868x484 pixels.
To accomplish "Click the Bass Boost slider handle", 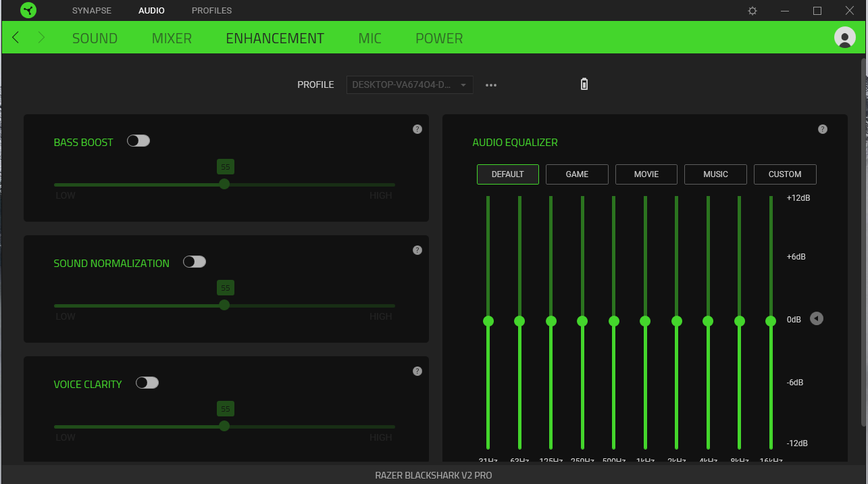I will (x=224, y=184).
